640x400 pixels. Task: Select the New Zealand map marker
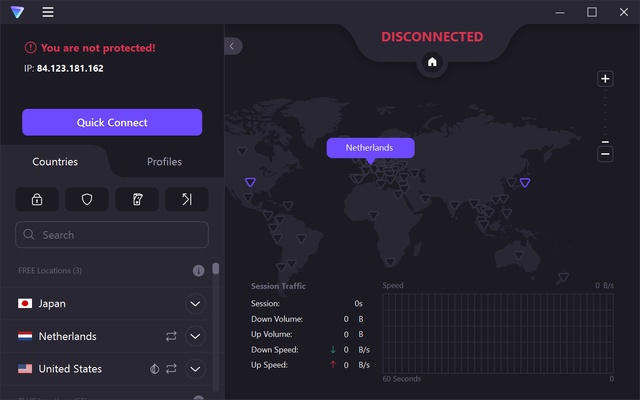[x=564, y=278]
